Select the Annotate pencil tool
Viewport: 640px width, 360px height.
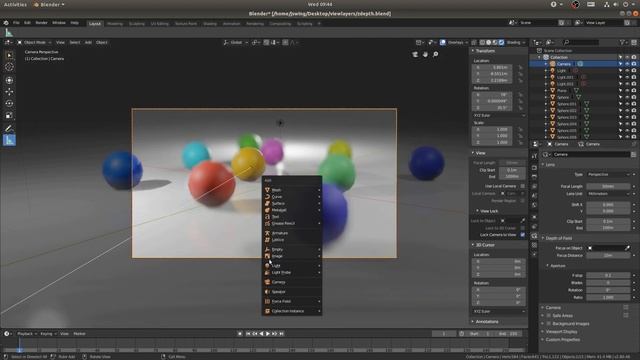9,129
